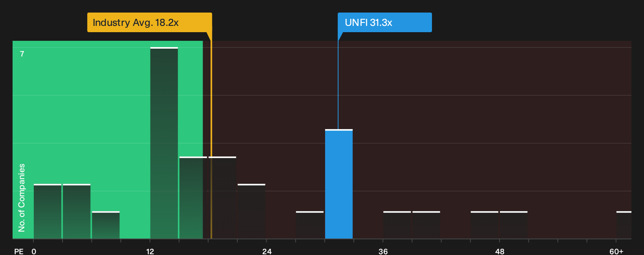The width and height of the screenshot is (644, 255).
Task: Click the y-axis value 7
Action: pyautogui.click(x=22, y=54)
